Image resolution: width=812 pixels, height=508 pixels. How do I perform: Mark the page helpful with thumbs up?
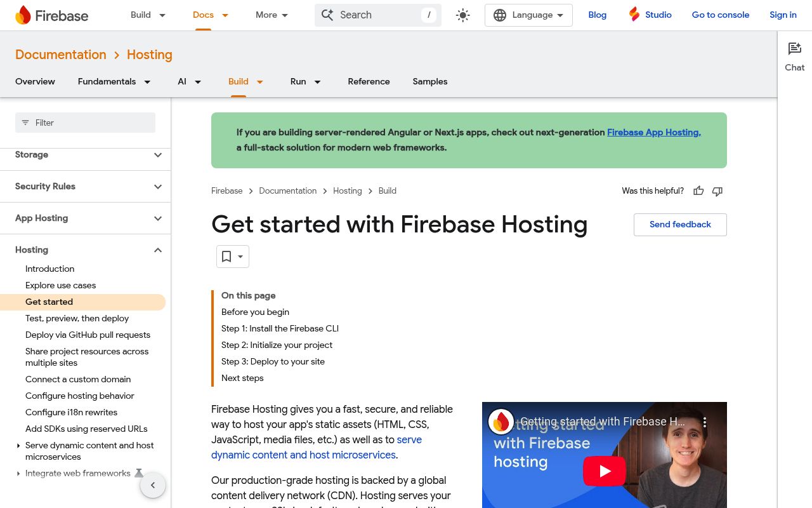698,190
